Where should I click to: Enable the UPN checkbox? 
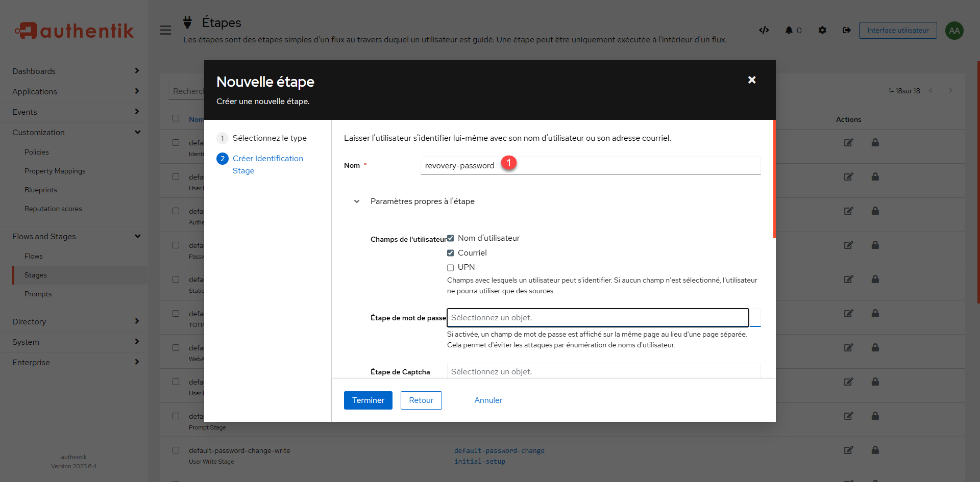[x=450, y=268]
